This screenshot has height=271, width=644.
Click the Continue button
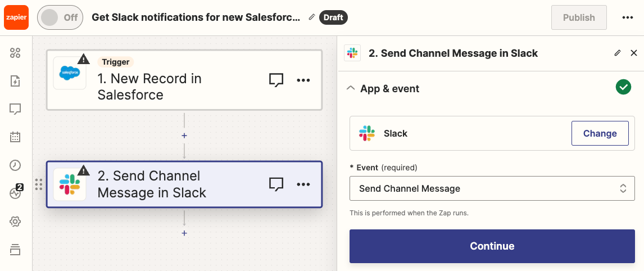pyautogui.click(x=492, y=246)
